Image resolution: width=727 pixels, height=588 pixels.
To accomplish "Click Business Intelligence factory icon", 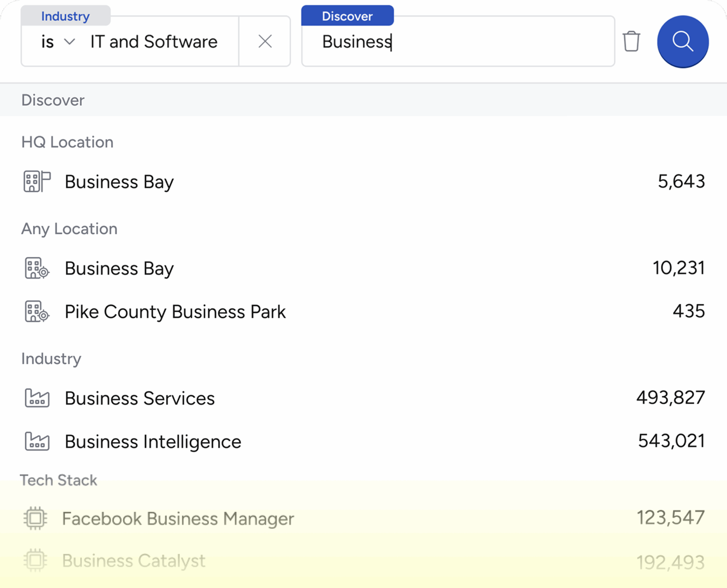I will click(37, 441).
